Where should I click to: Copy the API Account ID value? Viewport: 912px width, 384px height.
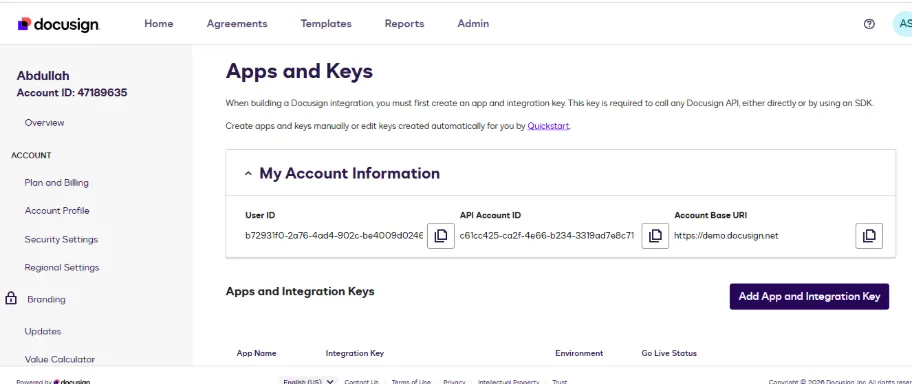(x=655, y=236)
